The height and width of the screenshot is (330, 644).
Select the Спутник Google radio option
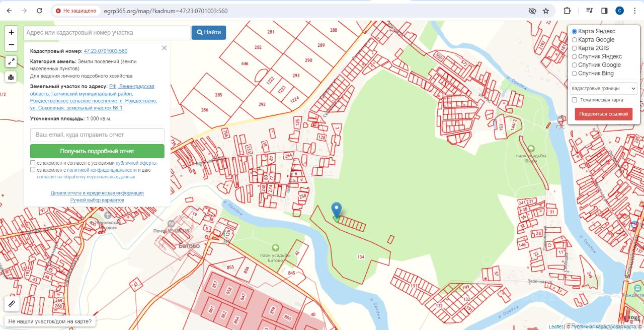coord(575,65)
